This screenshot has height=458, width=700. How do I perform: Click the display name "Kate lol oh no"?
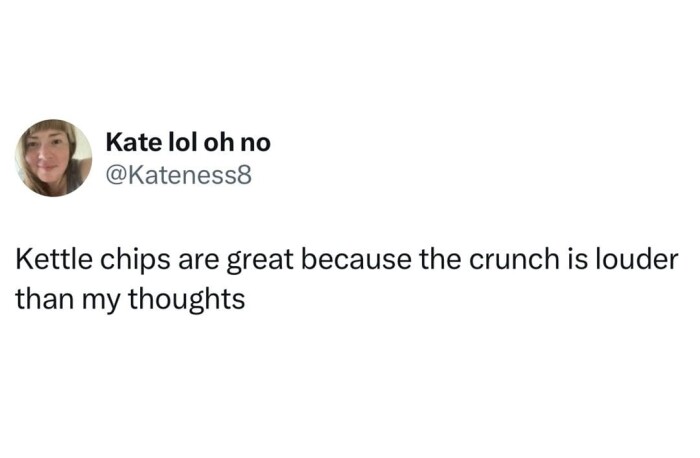click(188, 143)
